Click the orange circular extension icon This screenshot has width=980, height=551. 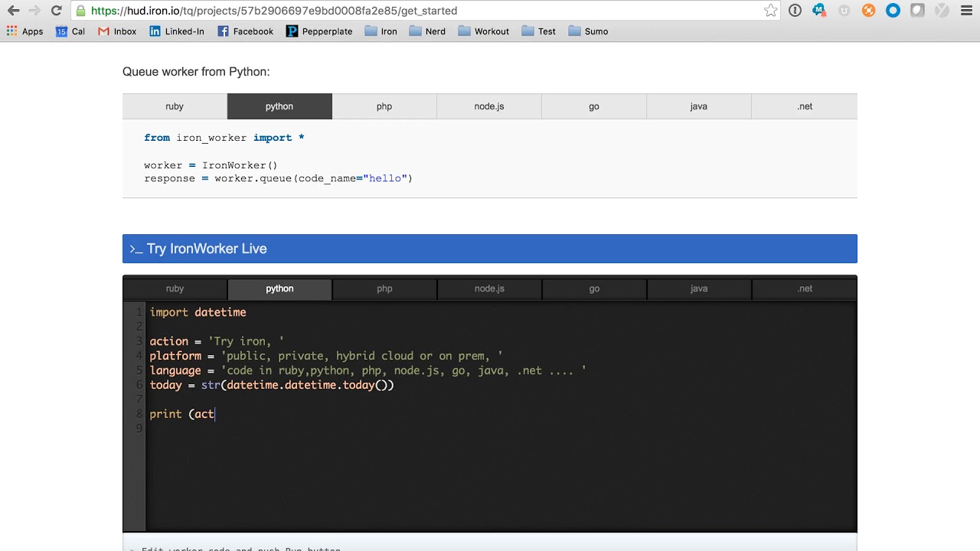[x=868, y=11]
